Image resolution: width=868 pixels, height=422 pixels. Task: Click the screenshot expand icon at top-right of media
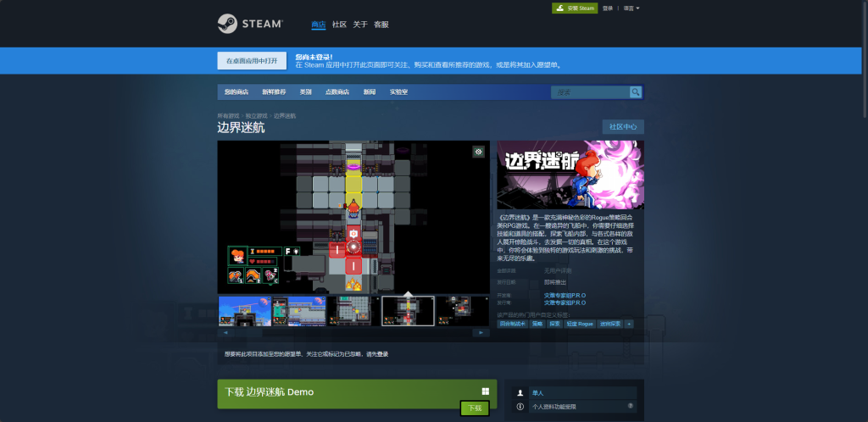[478, 152]
